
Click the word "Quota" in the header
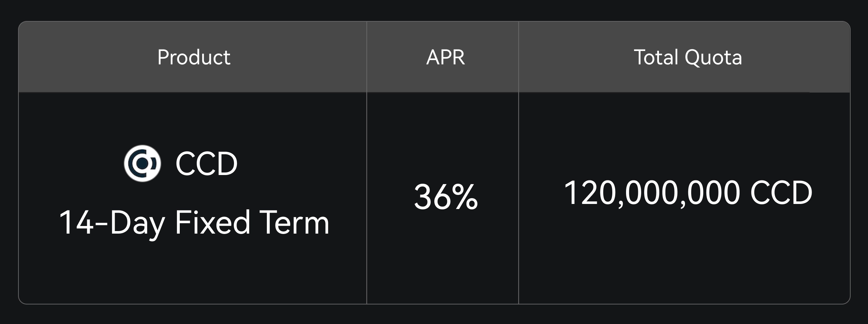[x=713, y=57]
